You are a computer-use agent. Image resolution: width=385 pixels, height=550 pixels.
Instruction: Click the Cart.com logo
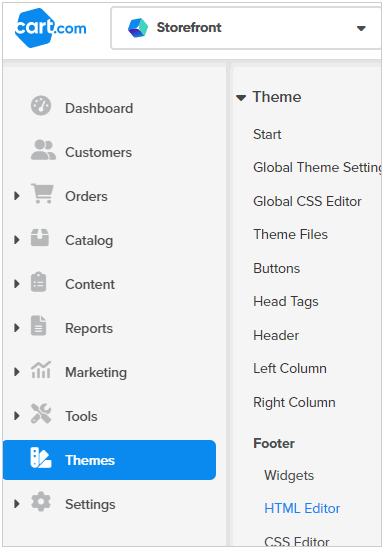pyautogui.click(x=50, y=28)
